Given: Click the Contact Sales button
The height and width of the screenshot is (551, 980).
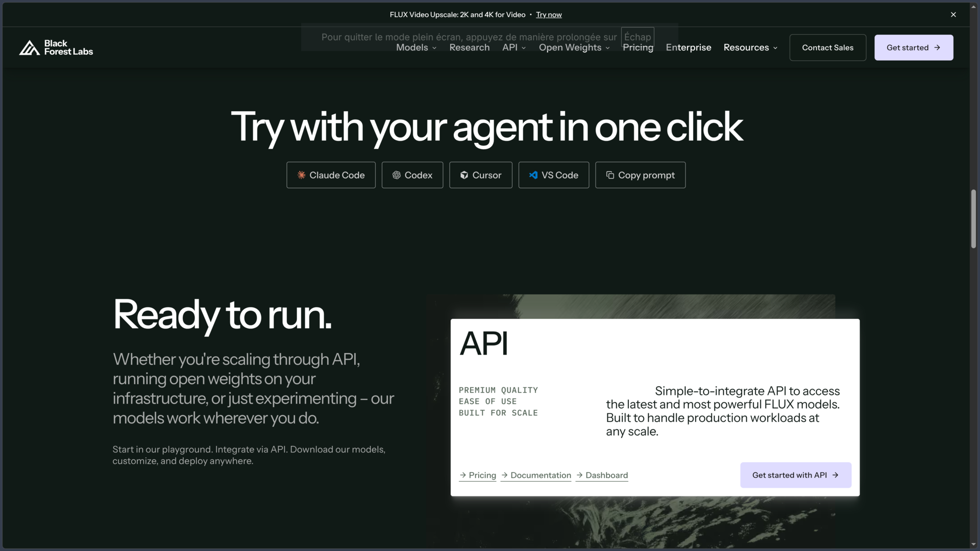Looking at the screenshot, I should tap(828, 47).
